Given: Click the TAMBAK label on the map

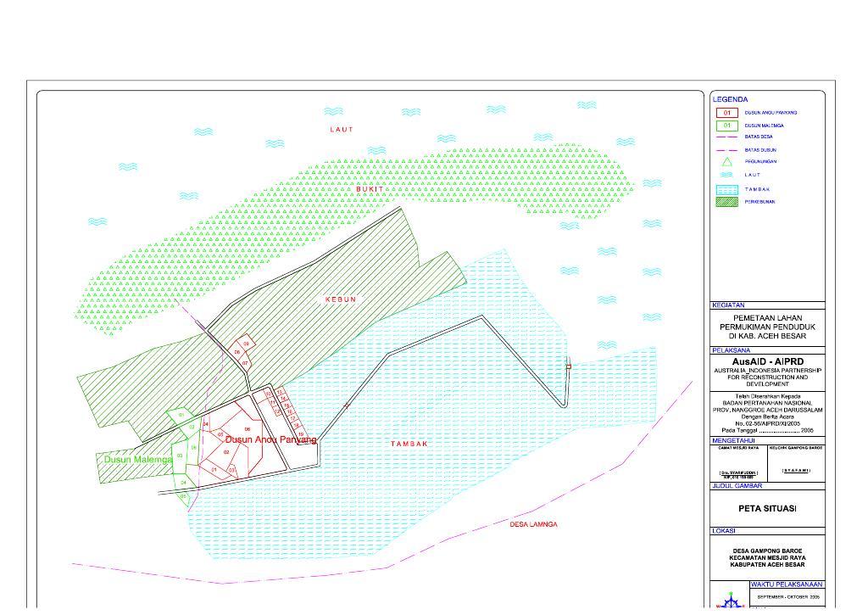Looking at the screenshot, I should point(409,444).
